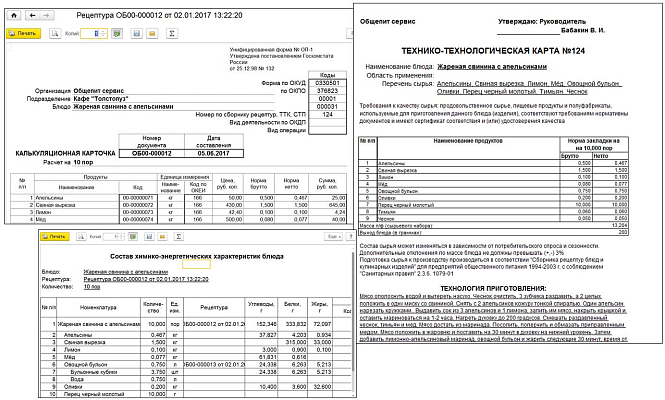Click the Копий field in the Рецептура toolbar

90,33
